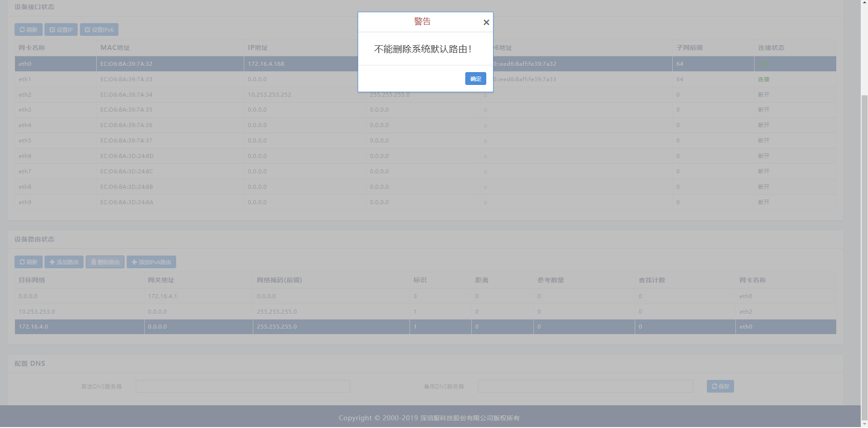
Task: Select the 10.253.253.0 route row
Action: coord(182,312)
